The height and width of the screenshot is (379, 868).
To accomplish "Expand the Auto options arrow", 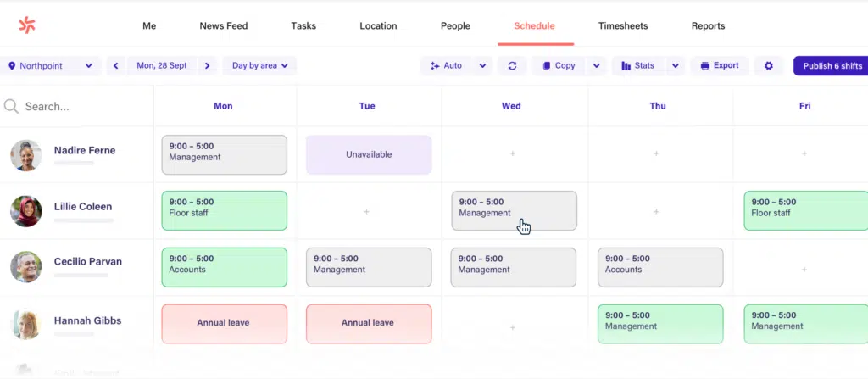I will 482,66.
